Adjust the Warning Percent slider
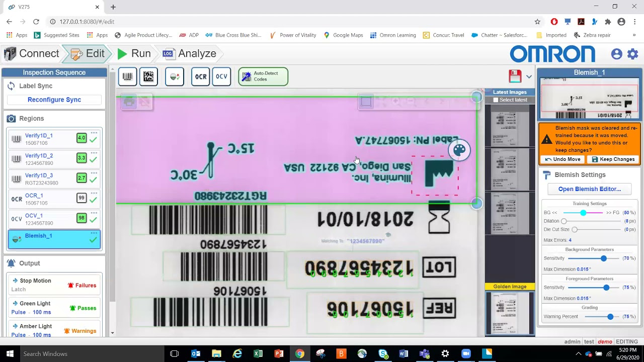Image resolution: width=644 pixels, height=362 pixels. coord(610,317)
